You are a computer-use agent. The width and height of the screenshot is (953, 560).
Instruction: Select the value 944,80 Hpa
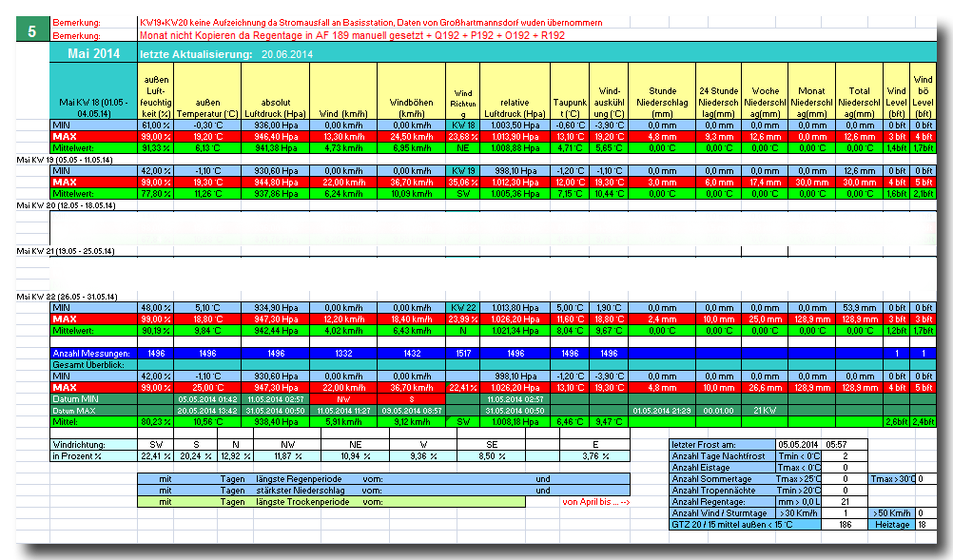tap(275, 183)
